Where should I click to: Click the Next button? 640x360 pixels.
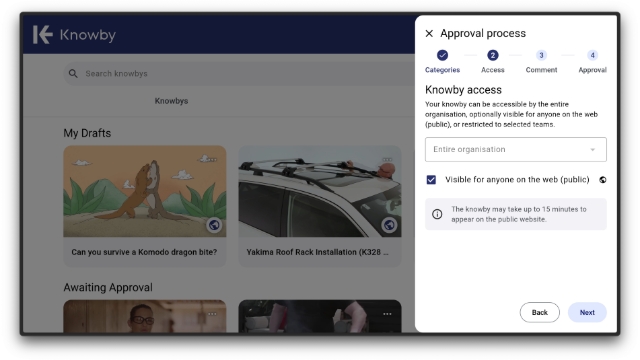pos(587,312)
